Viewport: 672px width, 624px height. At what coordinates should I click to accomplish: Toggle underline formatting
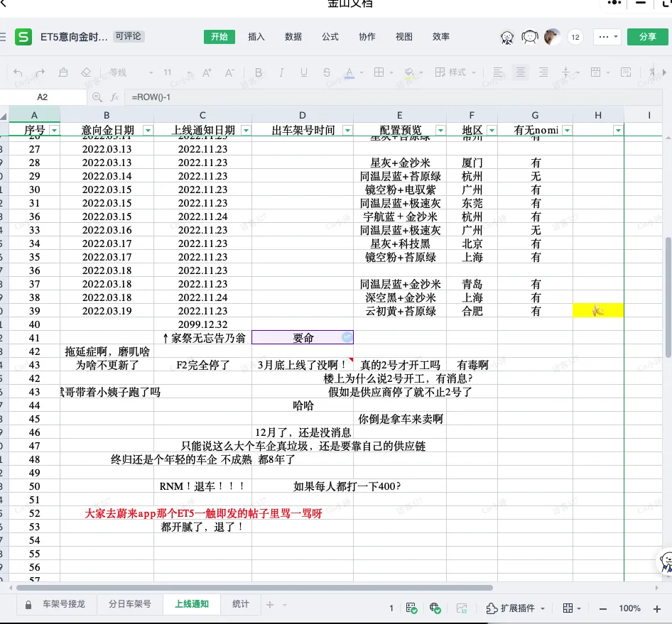tap(304, 72)
